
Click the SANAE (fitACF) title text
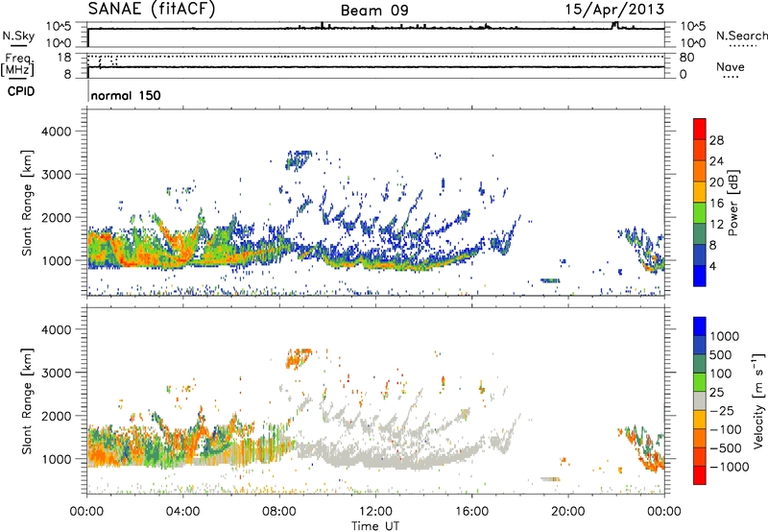point(151,9)
